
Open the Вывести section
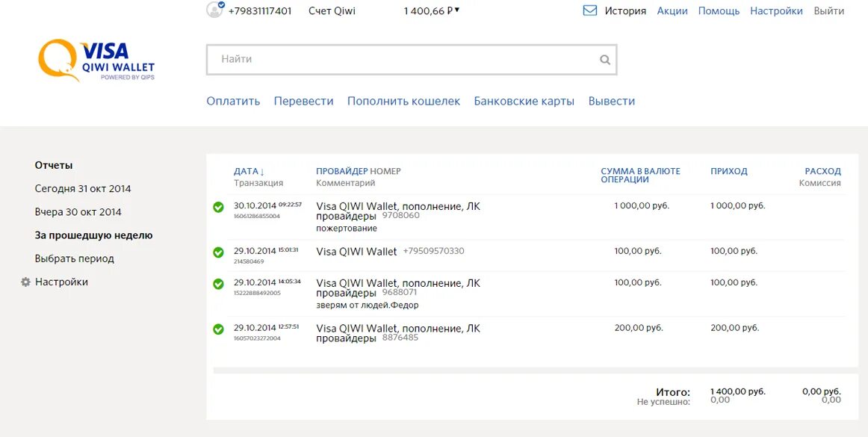612,102
